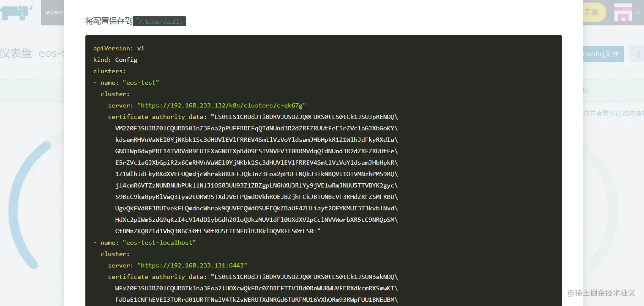
Task: Click the 192.168.233.132 server URL string
Action: [x=221, y=105]
